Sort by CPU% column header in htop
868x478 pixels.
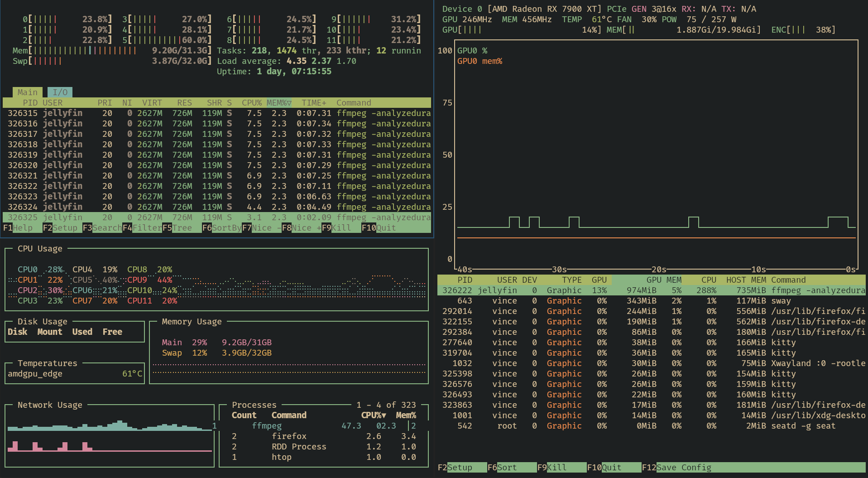click(252, 103)
